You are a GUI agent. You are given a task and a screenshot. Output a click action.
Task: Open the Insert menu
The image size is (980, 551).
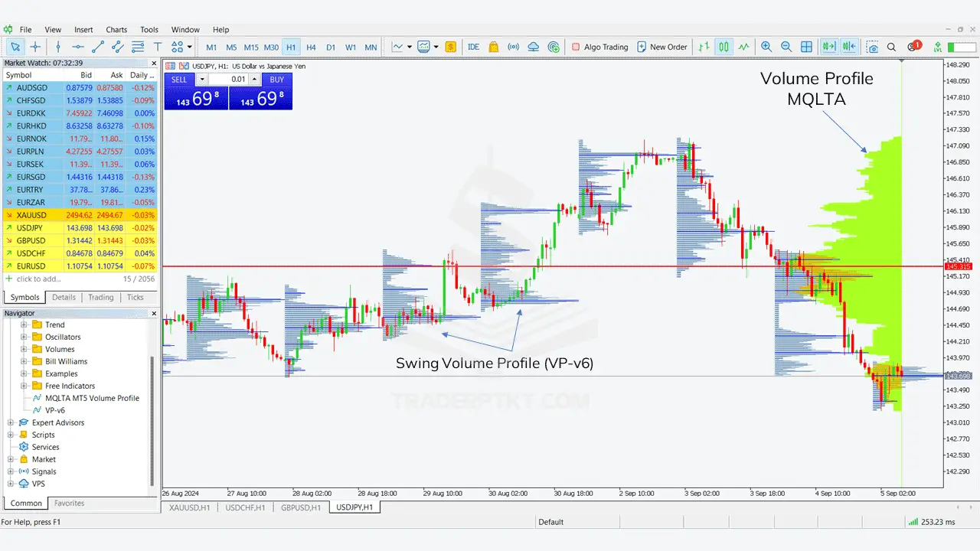pyautogui.click(x=85, y=30)
